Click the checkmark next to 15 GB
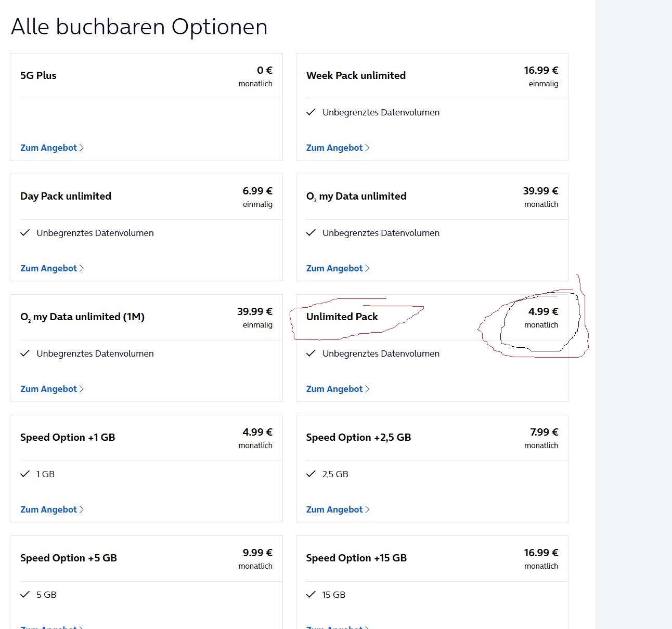This screenshot has height=629, width=672. (x=311, y=595)
